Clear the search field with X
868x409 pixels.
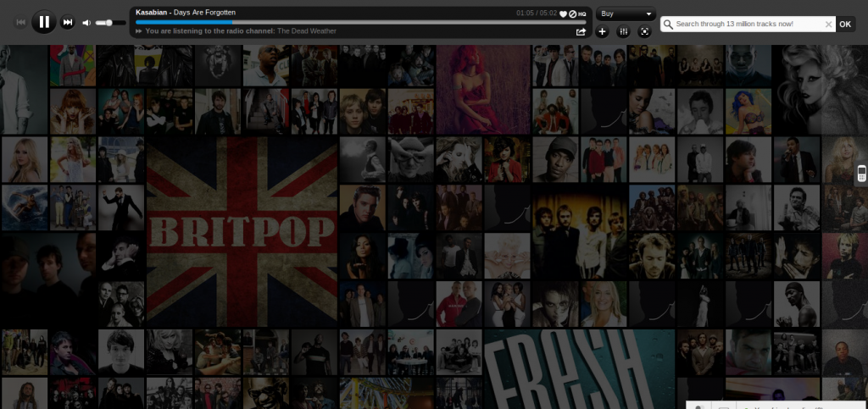coord(828,25)
